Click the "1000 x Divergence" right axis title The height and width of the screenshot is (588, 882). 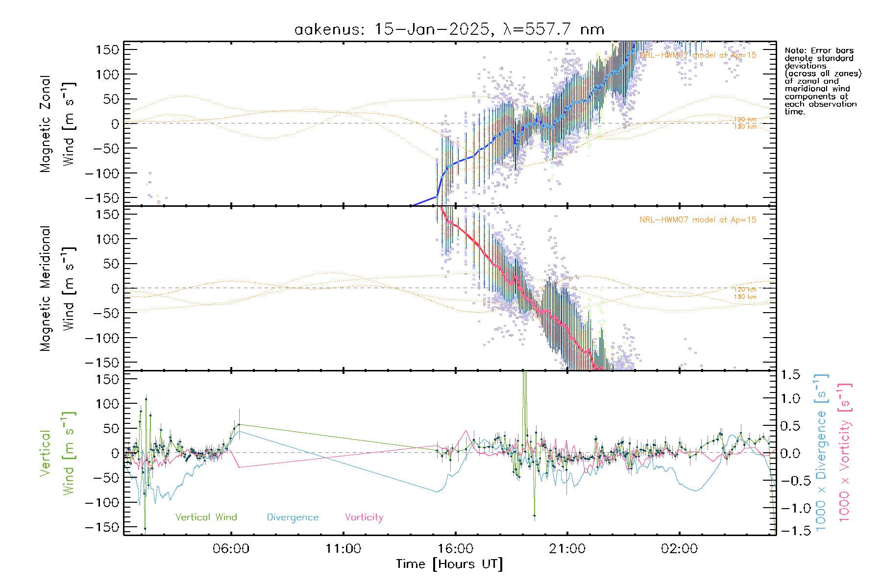pyautogui.click(x=821, y=452)
